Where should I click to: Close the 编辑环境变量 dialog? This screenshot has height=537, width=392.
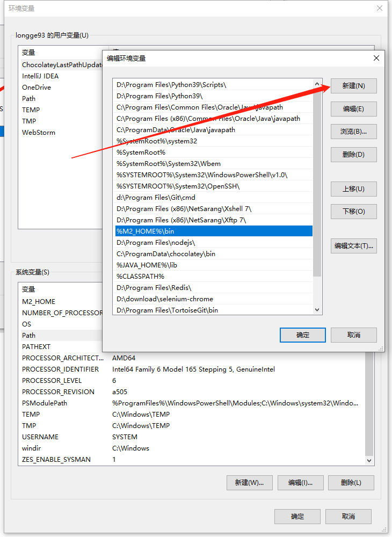[x=376, y=58]
